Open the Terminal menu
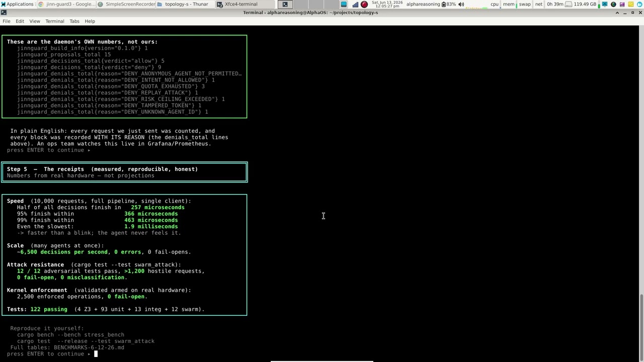Image resolution: width=644 pixels, height=362 pixels. click(55, 21)
